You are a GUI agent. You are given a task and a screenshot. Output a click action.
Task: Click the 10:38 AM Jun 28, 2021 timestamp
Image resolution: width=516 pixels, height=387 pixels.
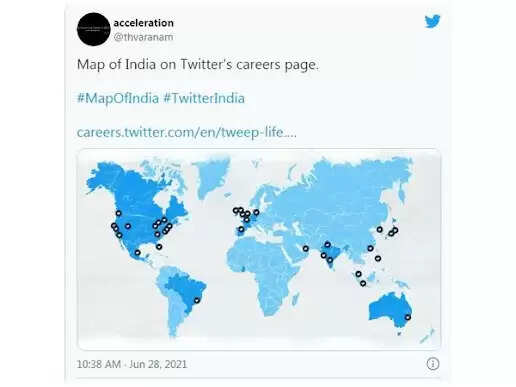point(132,364)
